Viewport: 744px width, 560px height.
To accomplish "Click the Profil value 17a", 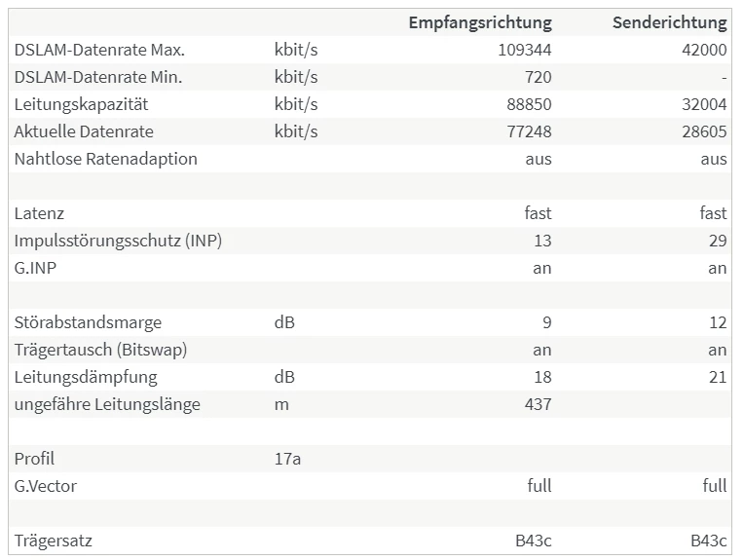I will point(287,459).
